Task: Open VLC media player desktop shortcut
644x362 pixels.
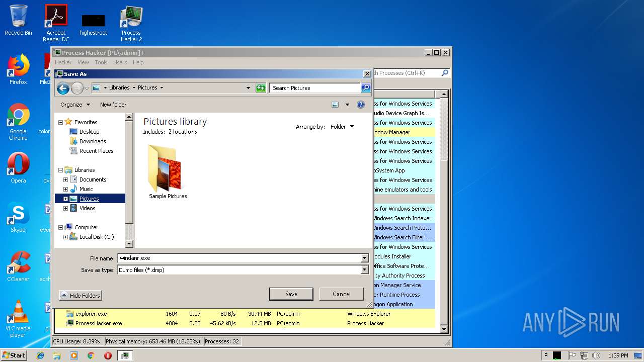Action: click(x=18, y=319)
